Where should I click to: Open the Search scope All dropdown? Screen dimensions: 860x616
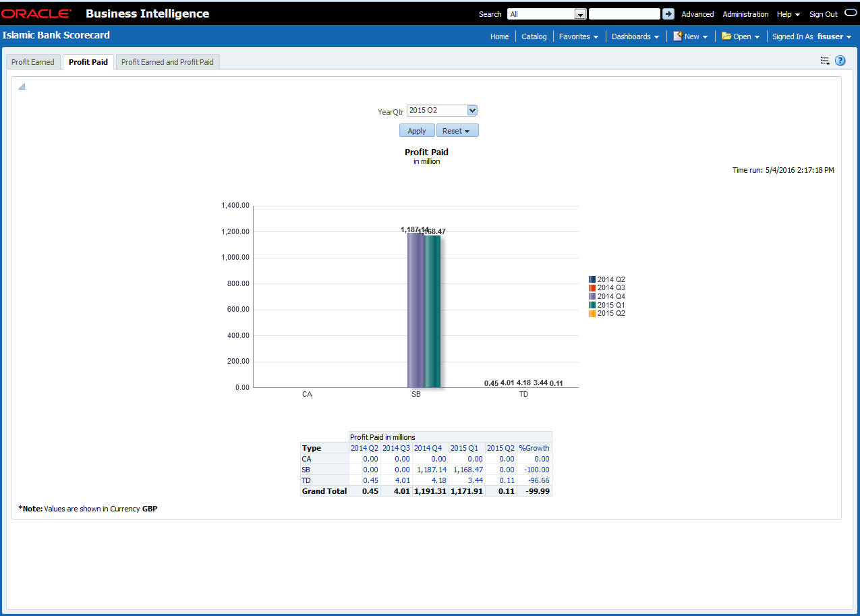pyautogui.click(x=580, y=14)
